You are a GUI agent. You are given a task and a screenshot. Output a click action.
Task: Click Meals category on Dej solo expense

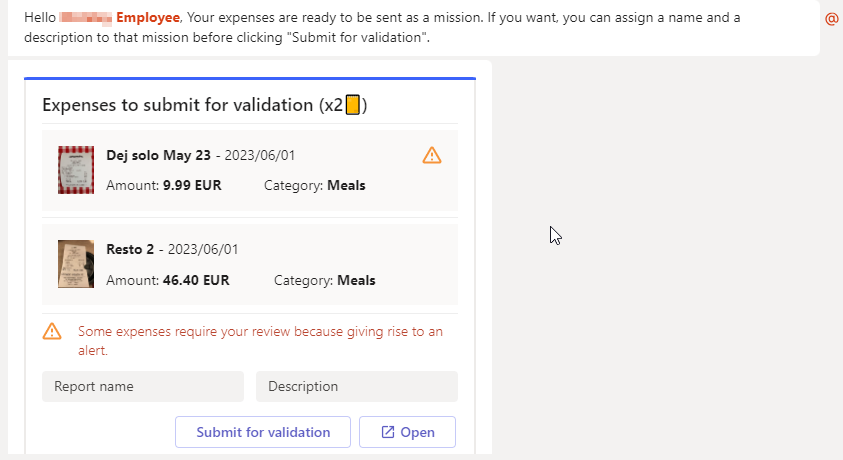[346, 185]
